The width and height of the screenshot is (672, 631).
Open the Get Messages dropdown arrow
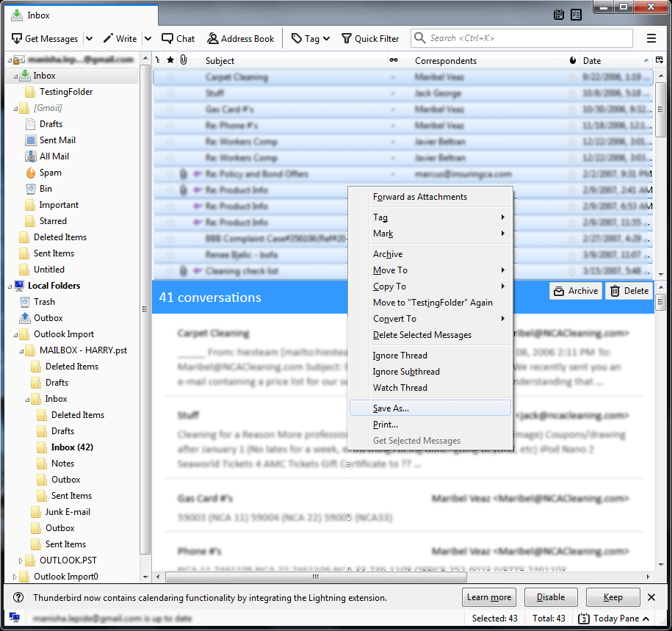pos(89,39)
